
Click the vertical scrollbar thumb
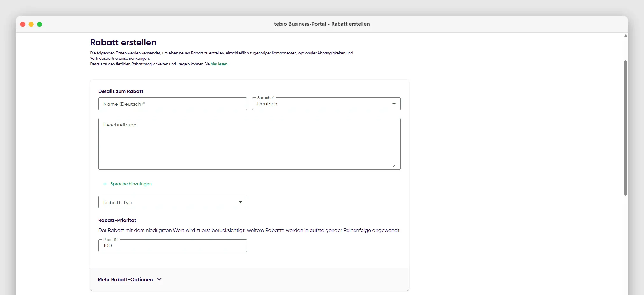[626, 127]
